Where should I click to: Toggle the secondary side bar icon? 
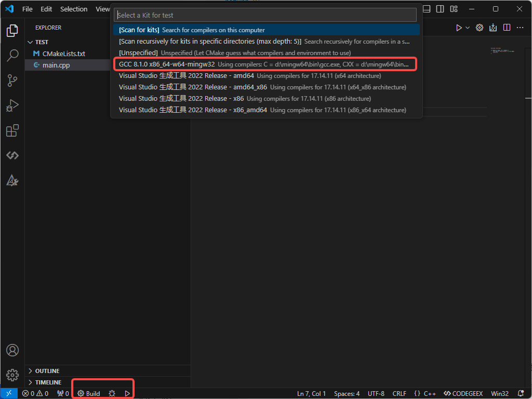coord(440,9)
